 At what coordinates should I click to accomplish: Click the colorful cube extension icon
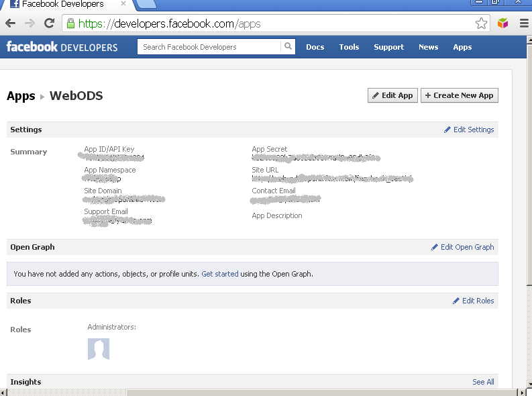point(503,23)
